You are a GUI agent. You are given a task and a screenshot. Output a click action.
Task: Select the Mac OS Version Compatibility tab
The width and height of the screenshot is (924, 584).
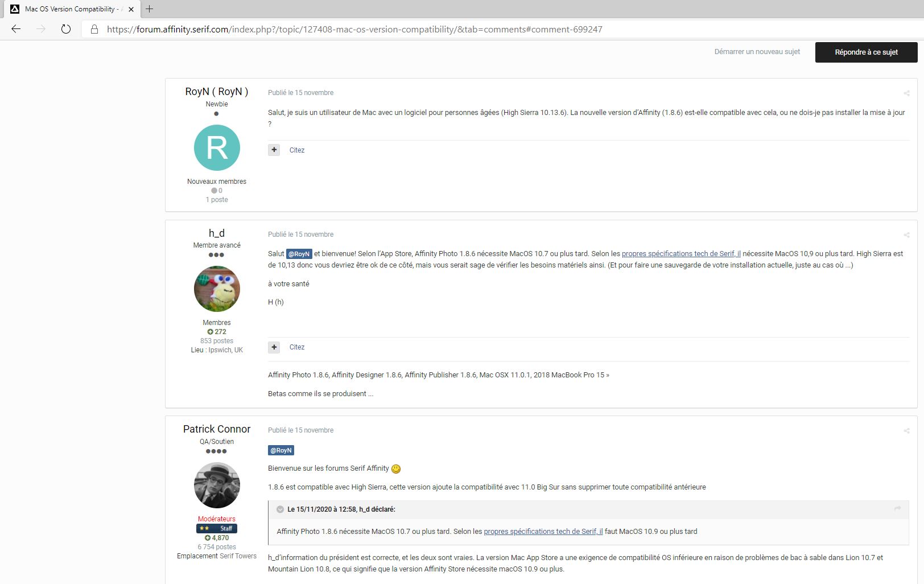[71, 9]
